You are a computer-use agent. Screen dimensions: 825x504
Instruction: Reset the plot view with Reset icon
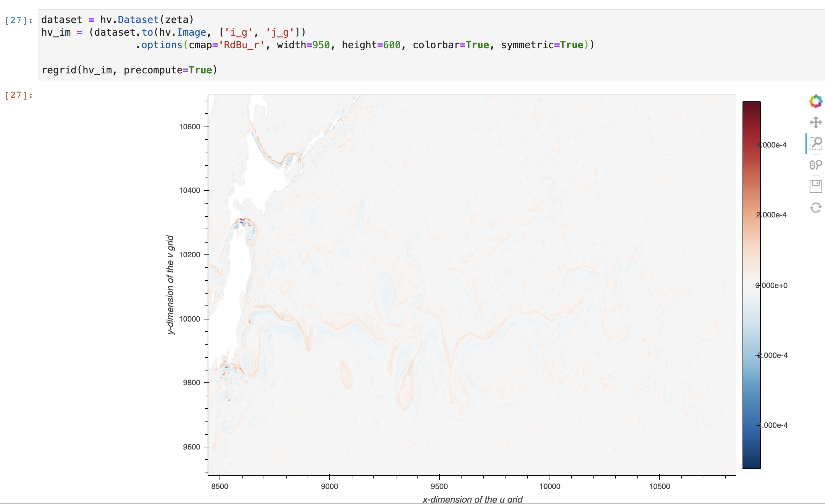click(816, 208)
